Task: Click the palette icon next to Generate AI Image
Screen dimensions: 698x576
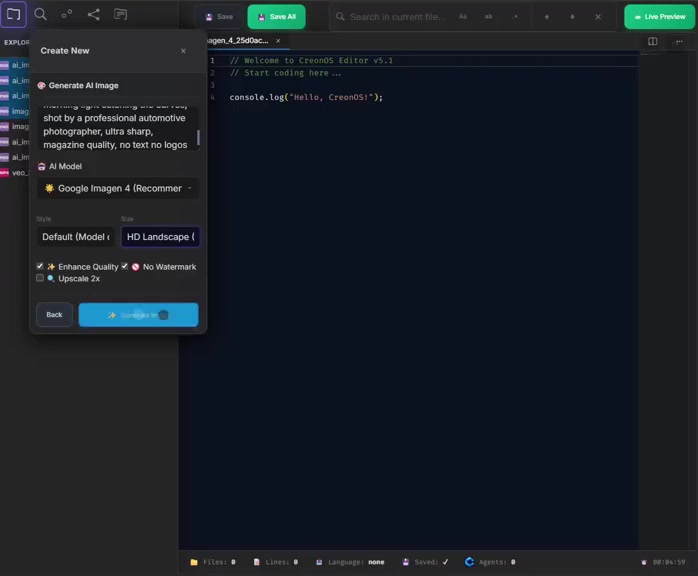Action: [x=41, y=85]
